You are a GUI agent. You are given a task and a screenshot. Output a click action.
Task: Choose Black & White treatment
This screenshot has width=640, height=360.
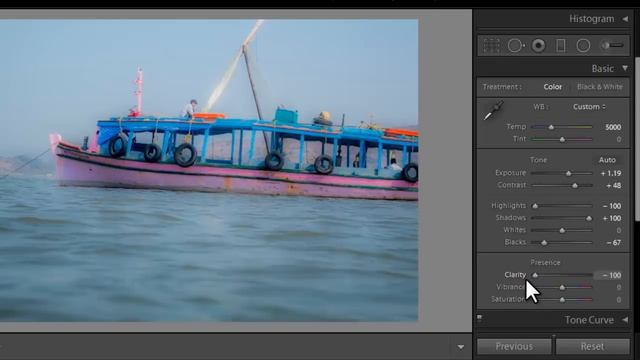click(600, 87)
